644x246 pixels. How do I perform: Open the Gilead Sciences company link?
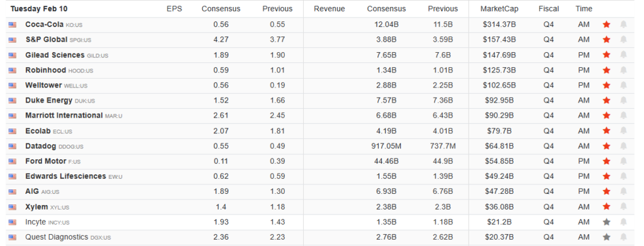pyautogui.click(x=55, y=55)
